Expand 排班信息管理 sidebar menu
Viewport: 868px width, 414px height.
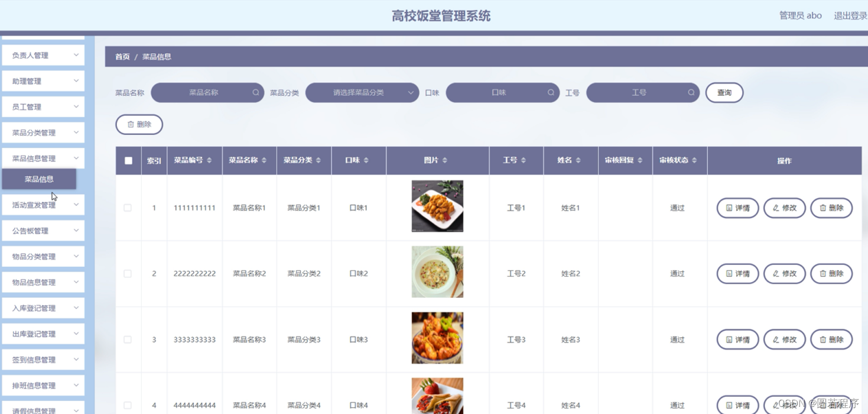(43, 385)
